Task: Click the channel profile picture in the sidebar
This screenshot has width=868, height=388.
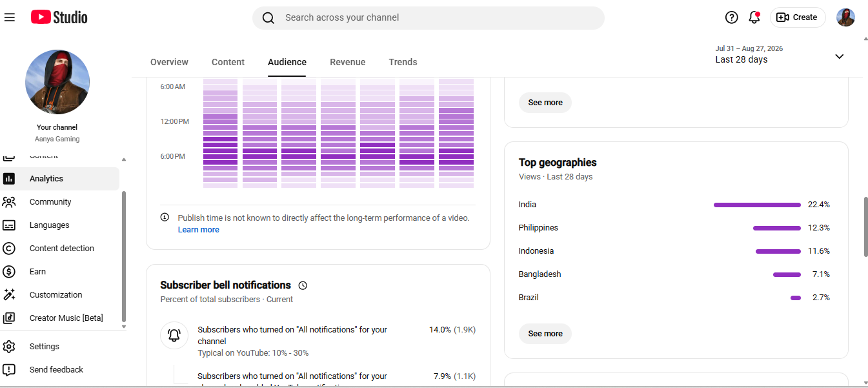Action: (57, 82)
